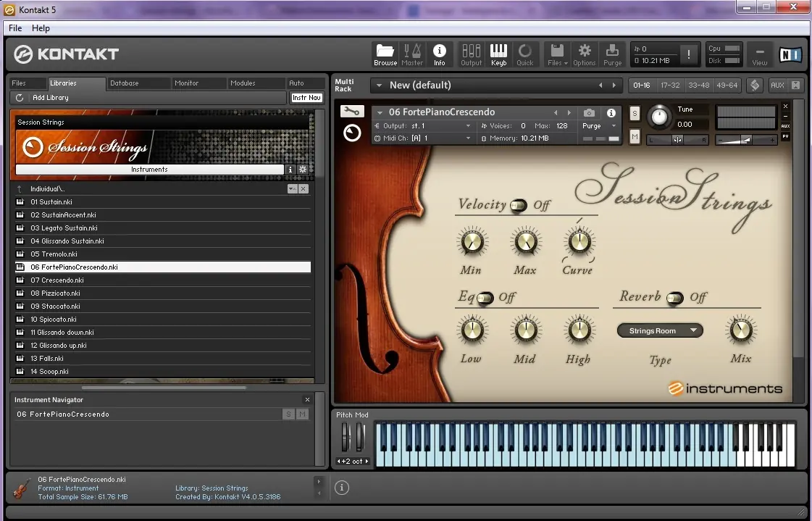Image resolution: width=812 pixels, height=521 pixels.
Task: Close the 06 FortePianoCrescendo instrument
Action: point(785,107)
